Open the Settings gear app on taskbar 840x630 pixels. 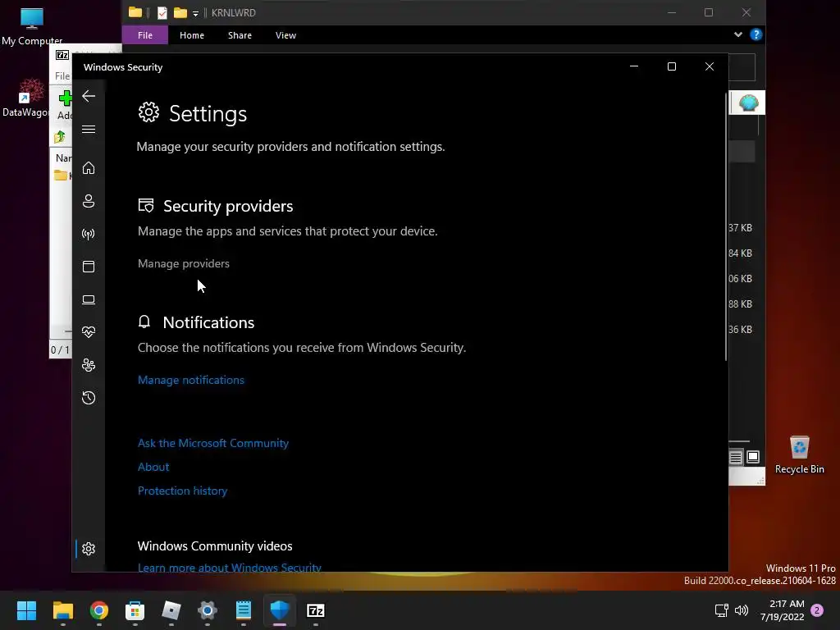click(208, 610)
